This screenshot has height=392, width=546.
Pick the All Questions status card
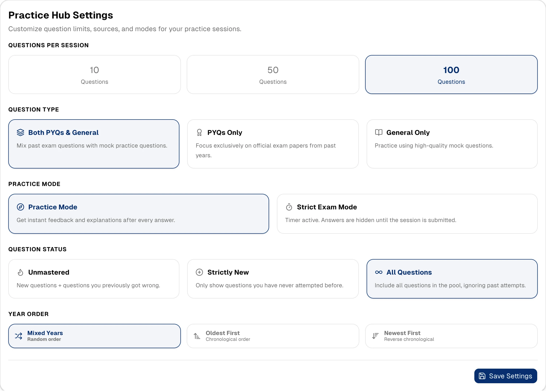(x=452, y=279)
